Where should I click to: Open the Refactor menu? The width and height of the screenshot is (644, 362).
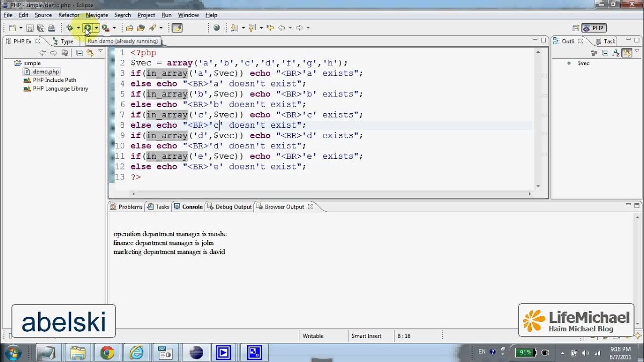69,15
